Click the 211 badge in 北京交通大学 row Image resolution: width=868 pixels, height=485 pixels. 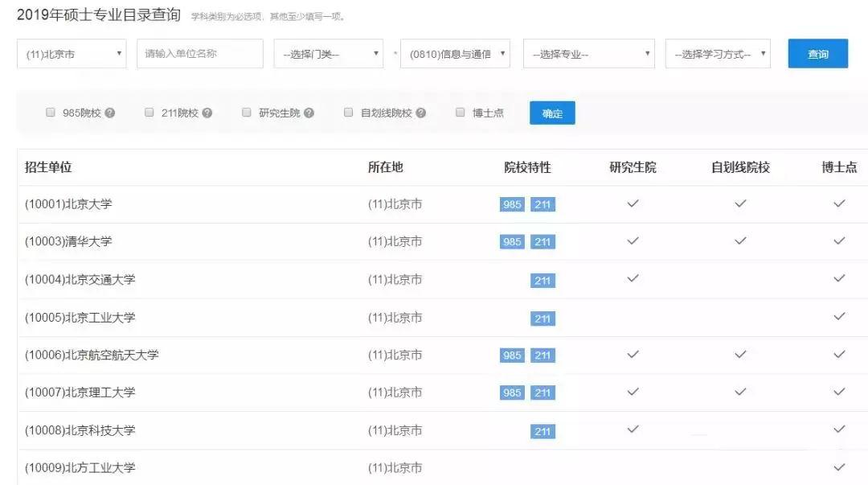[542, 281]
